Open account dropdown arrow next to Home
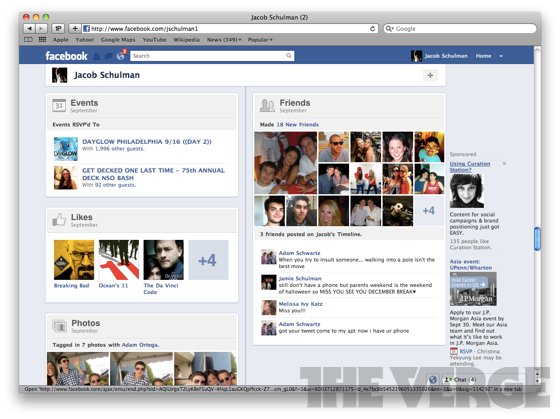Image resolution: width=560 pixels, height=419 pixels. point(501,56)
